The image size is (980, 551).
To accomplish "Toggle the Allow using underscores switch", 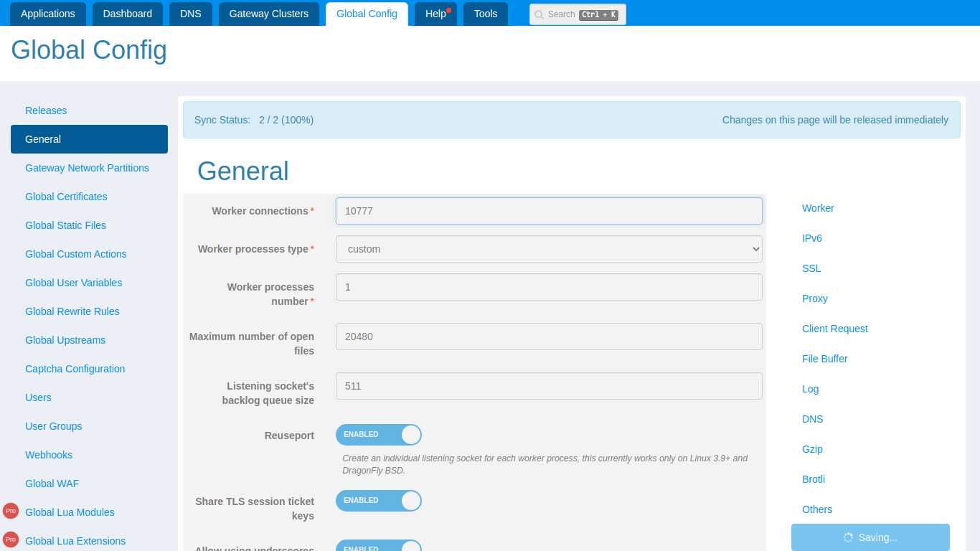I will tap(379, 545).
